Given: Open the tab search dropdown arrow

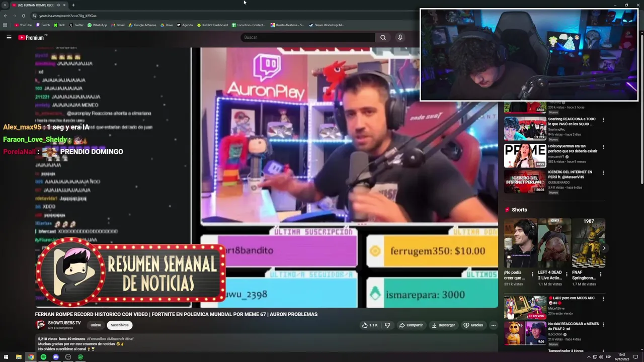Looking at the screenshot, I should point(5,5).
